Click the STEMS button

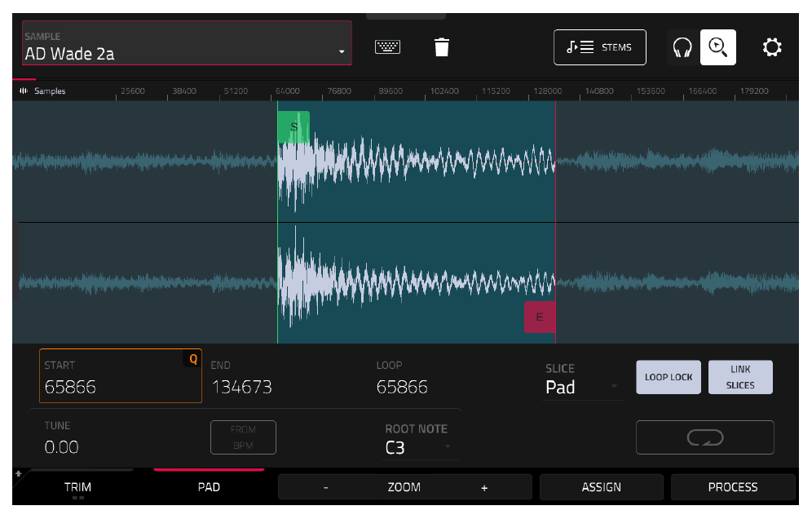600,47
